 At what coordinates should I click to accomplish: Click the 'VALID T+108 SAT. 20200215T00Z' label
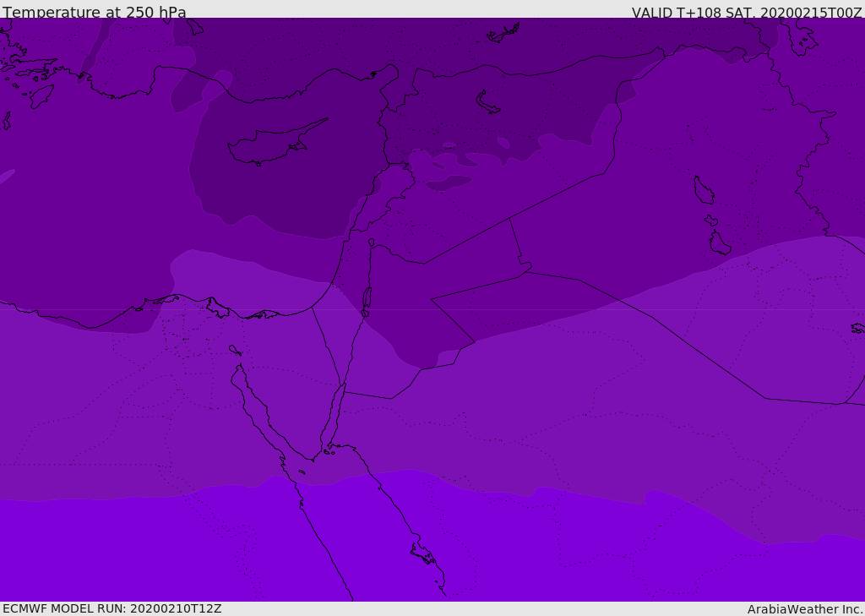[747, 13]
